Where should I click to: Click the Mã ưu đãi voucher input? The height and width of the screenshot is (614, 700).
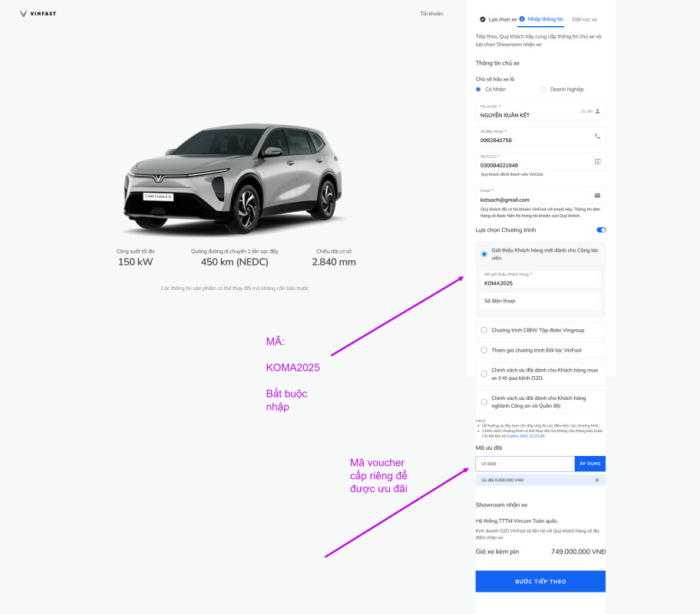tap(525, 464)
